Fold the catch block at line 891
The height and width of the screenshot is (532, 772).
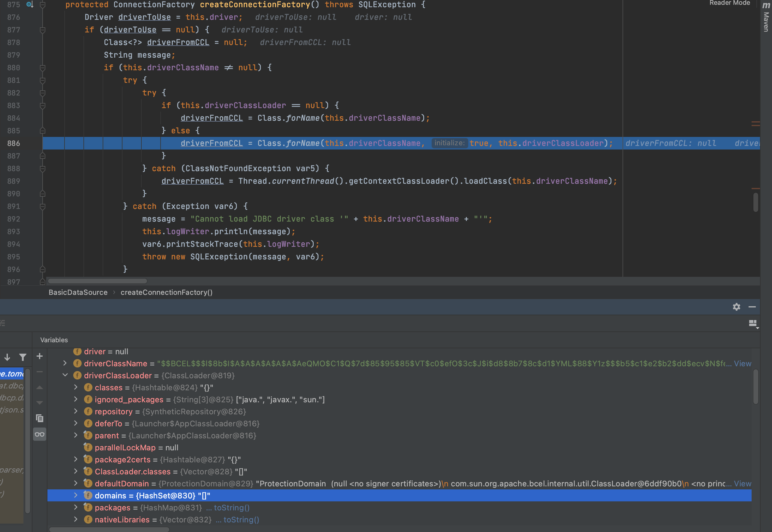coord(43,206)
